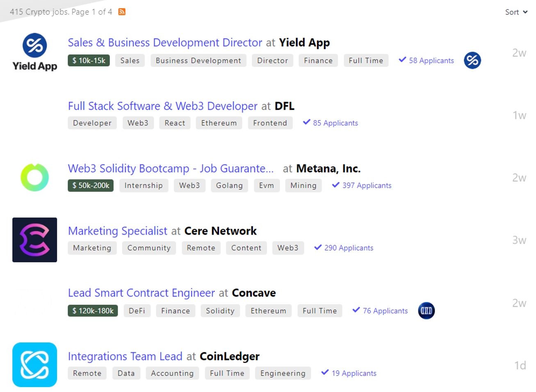536x392 pixels.
Task: Select the Mining tag
Action: [303, 185]
